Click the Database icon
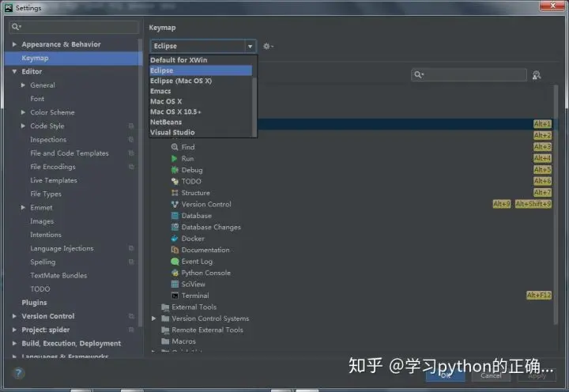Viewport: 569px width, 392px height. (175, 216)
